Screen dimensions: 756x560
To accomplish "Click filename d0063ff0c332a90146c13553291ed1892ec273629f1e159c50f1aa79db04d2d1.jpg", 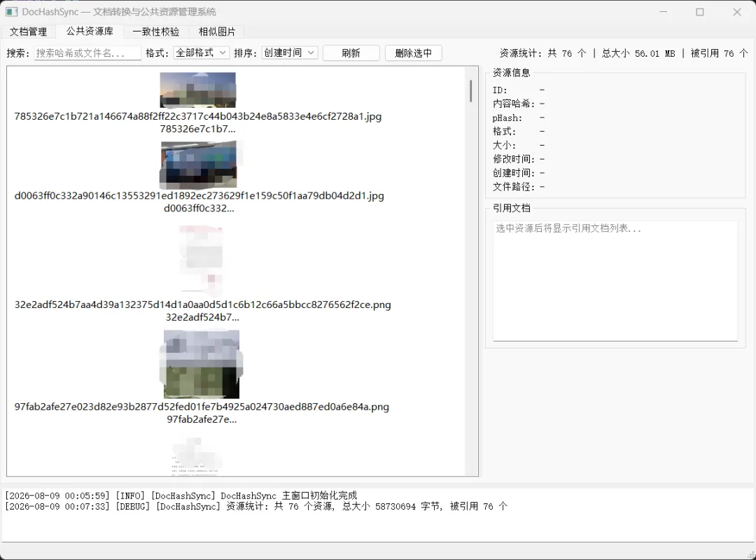I will coord(199,196).
